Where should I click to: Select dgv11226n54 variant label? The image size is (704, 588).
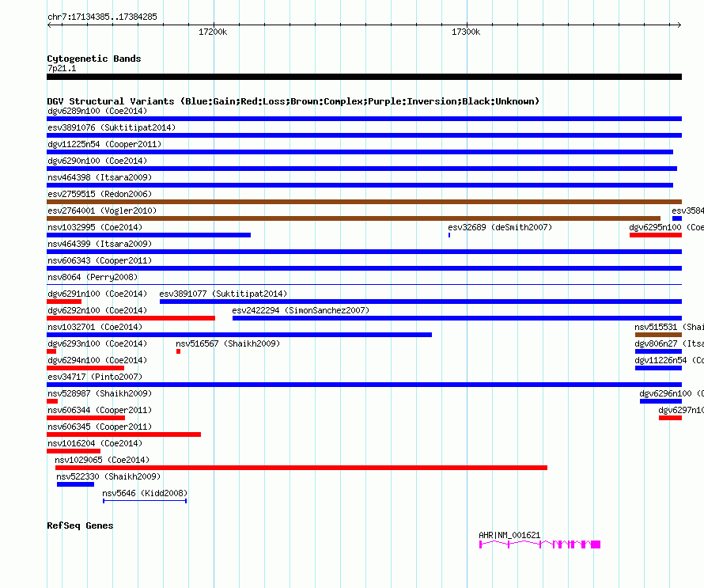[x=669, y=360]
